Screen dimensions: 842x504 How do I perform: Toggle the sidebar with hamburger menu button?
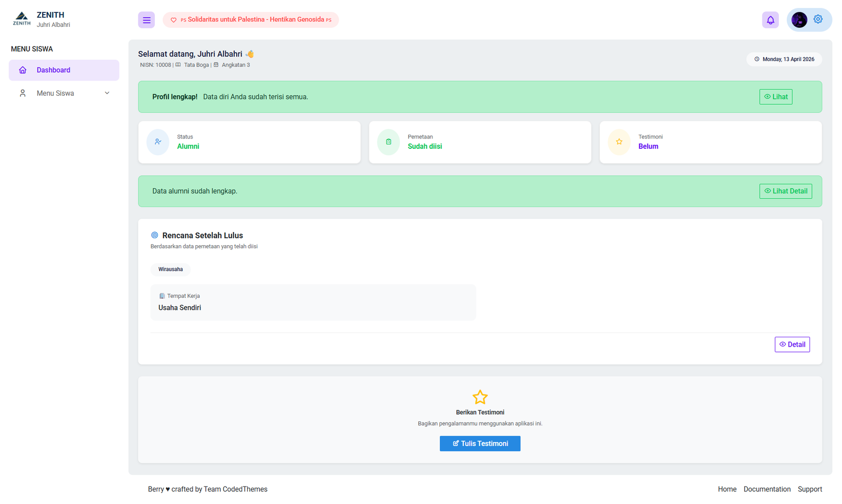[x=146, y=20]
